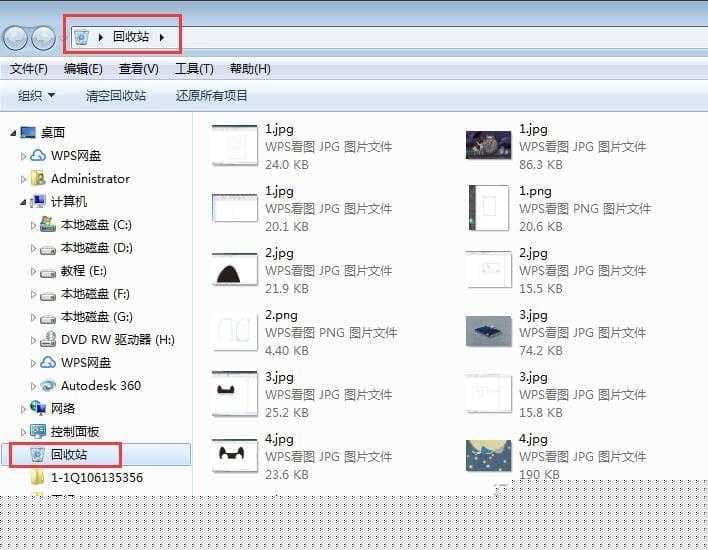
Task: Select the 86.3 KB 1.jpg thumbnail
Action: click(x=489, y=146)
